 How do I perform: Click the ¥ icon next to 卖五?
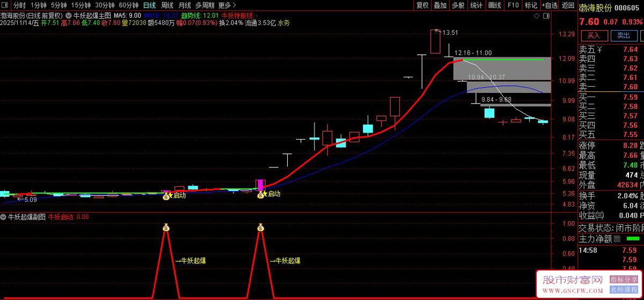[599, 49]
